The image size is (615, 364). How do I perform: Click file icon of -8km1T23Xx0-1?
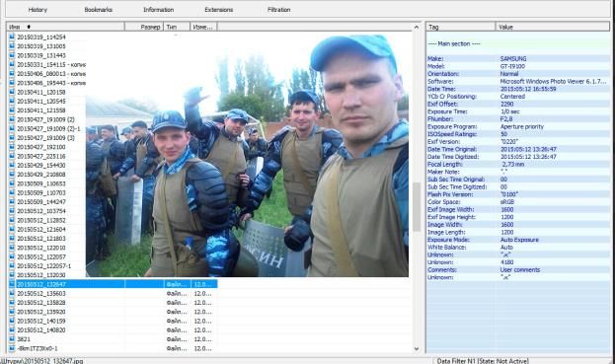click(x=12, y=348)
